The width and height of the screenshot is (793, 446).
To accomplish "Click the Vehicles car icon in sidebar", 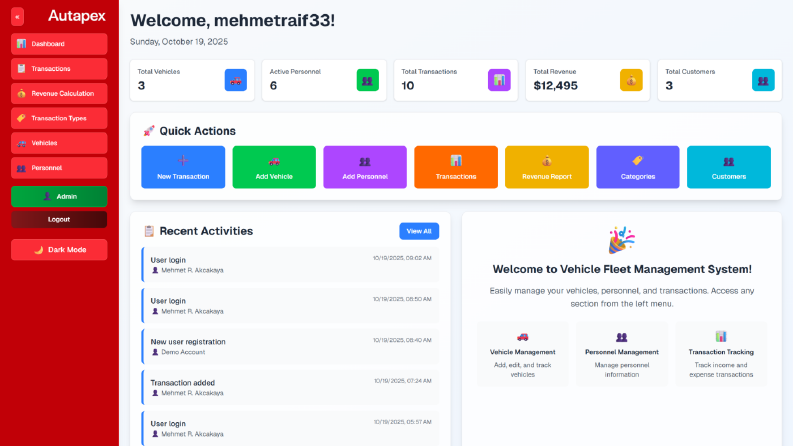I will click(x=21, y=143).
